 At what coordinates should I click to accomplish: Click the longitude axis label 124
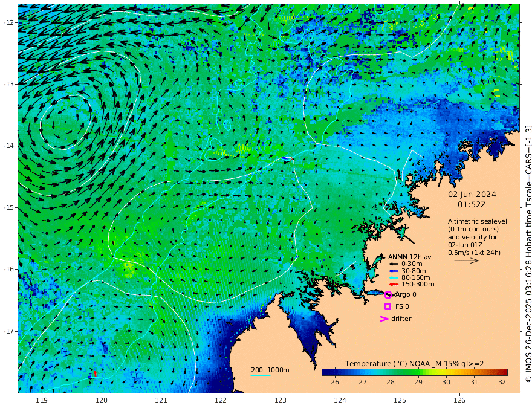[x=340, y=401]
